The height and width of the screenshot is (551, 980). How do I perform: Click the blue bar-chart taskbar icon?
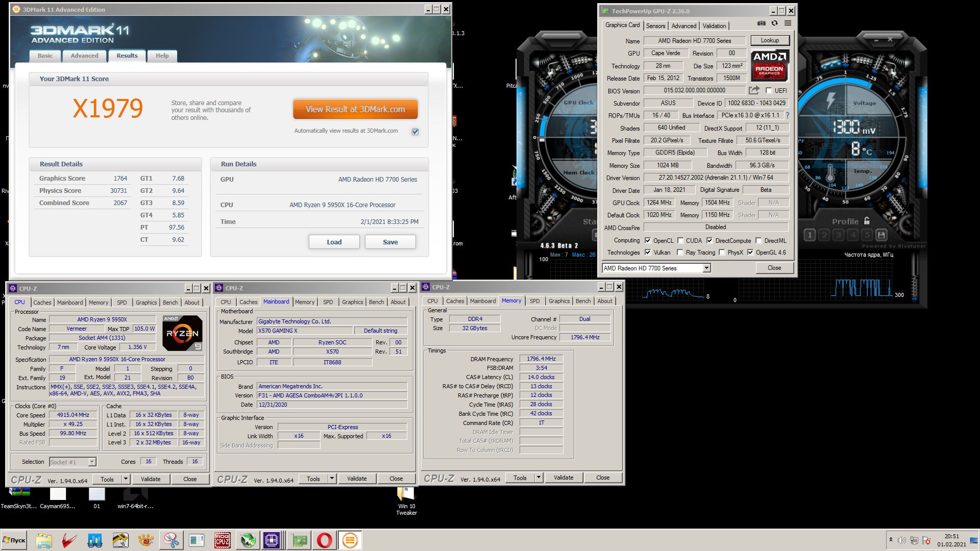94,540
